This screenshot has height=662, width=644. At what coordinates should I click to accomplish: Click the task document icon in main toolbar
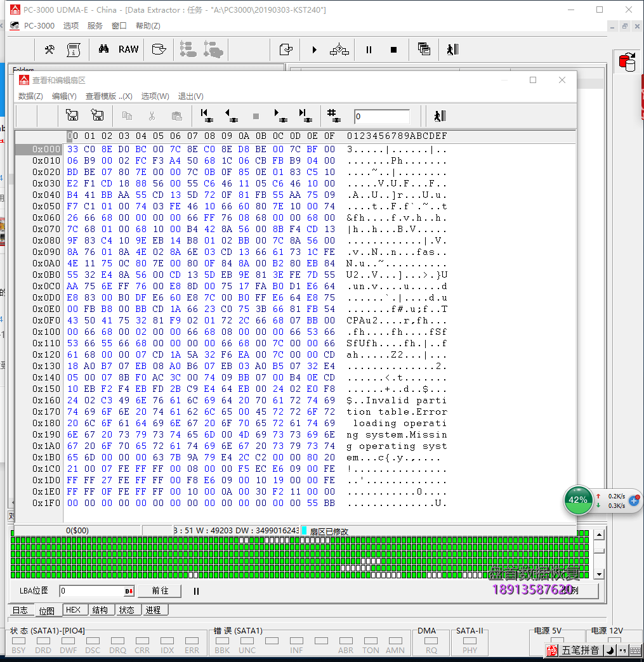coord(286,50)
